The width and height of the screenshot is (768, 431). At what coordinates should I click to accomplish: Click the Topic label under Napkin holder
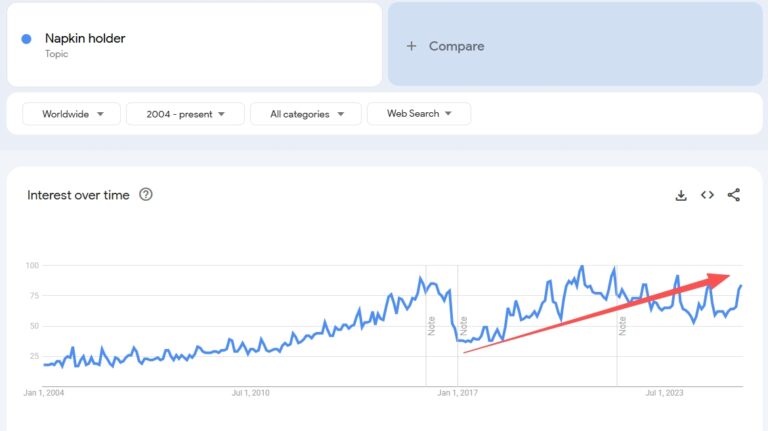coord(56,54)
